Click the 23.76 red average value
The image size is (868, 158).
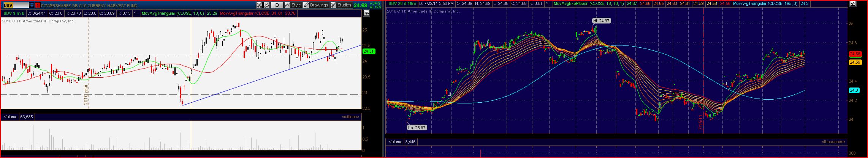pos(290,13)
